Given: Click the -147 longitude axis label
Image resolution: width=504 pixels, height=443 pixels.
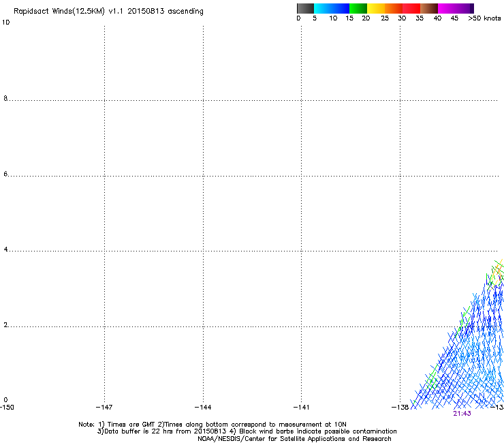Looking at the screenshot, I should [x=104, y=408].
